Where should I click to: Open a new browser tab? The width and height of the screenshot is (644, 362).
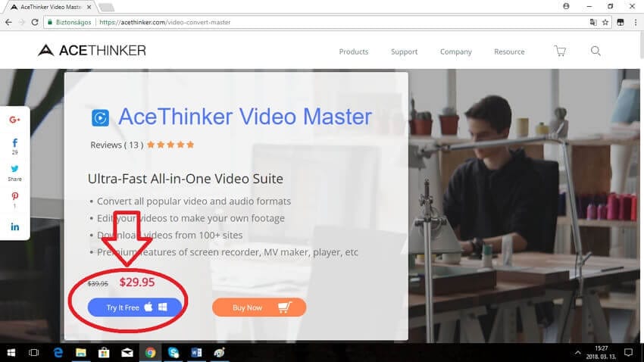coord(107,8)
